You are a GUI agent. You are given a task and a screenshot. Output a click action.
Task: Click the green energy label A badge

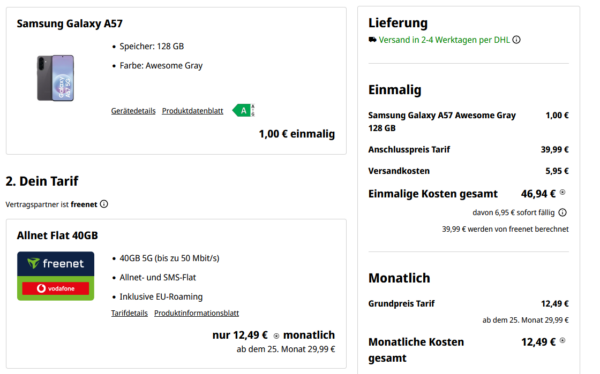(x=243, y=111)
